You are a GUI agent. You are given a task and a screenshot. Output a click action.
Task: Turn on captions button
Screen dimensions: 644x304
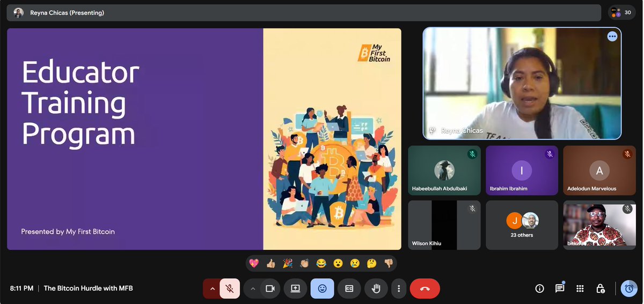tap(349, 288)
